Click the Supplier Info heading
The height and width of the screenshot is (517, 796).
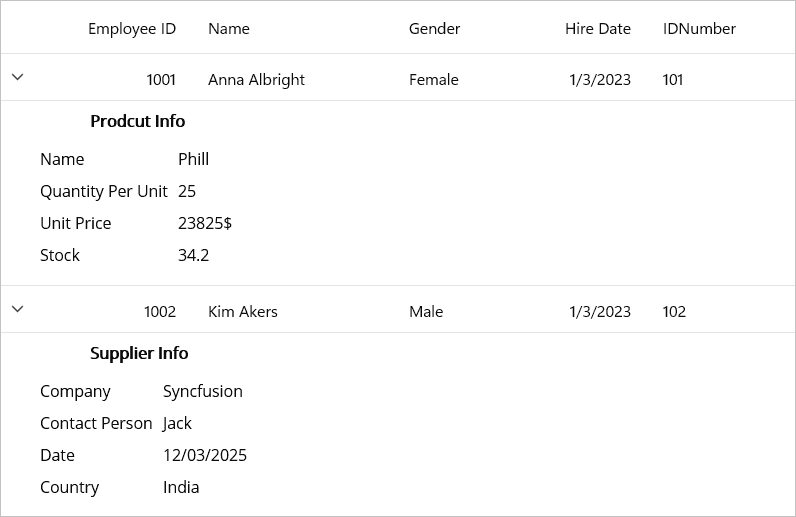[x=139, y=353]
